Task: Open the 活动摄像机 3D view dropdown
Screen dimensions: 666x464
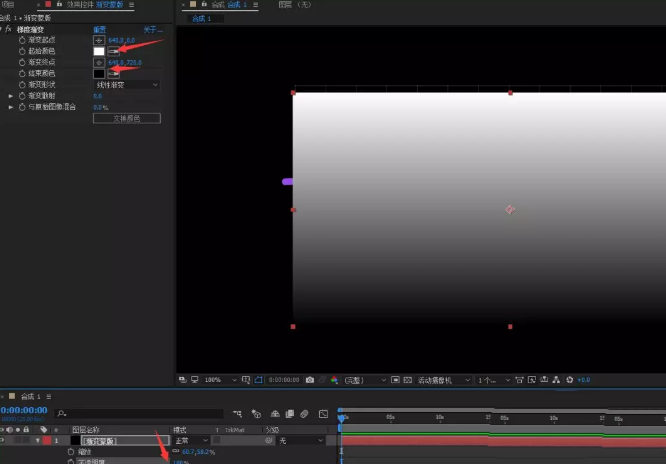Action: tap(443, 380)
